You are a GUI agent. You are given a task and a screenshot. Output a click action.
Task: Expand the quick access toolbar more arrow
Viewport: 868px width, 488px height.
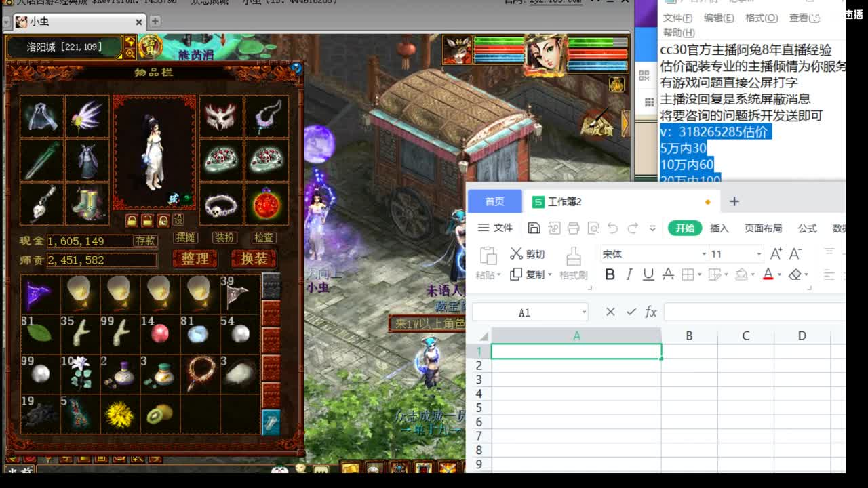point(652,228)
